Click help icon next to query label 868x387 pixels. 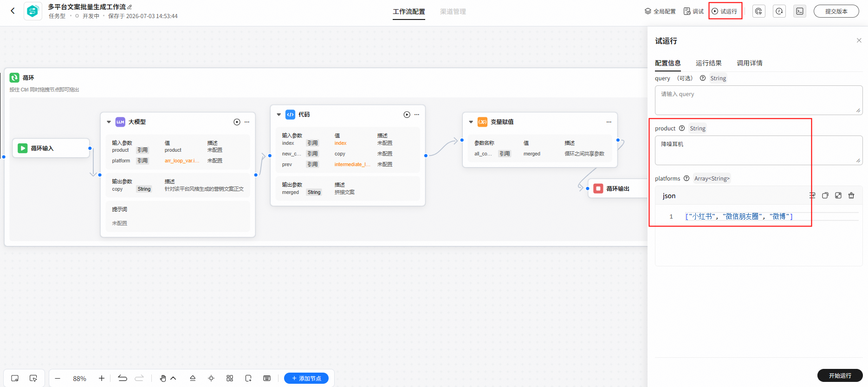(x=702, y=78)
